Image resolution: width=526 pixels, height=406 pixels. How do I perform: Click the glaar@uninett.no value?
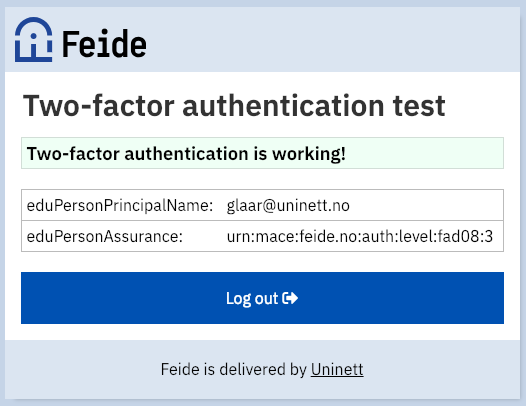[288, 205]
